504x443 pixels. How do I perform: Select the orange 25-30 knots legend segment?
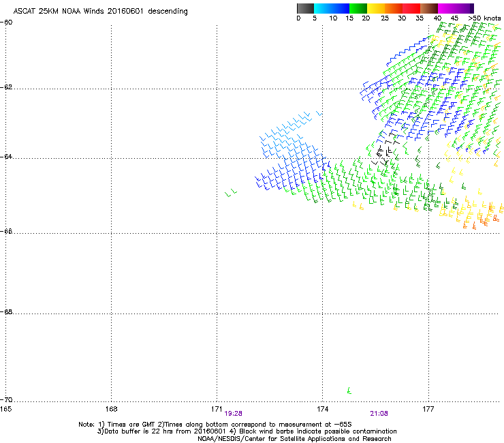pyautogui.click(x=394, y=8)
